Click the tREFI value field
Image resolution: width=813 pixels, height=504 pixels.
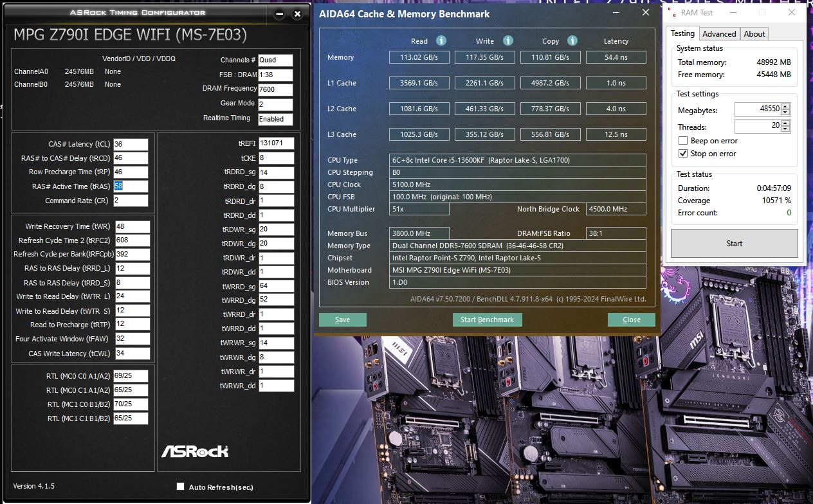click(276, 143)
